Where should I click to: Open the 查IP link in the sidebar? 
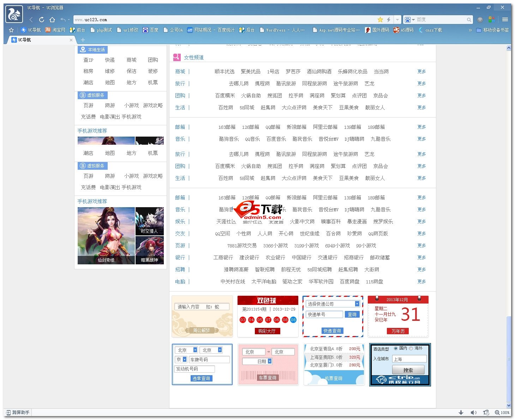88,60
